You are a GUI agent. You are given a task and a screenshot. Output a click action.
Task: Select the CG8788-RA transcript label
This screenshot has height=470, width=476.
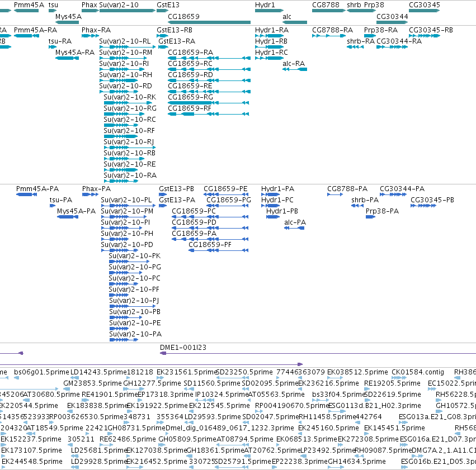332,30
